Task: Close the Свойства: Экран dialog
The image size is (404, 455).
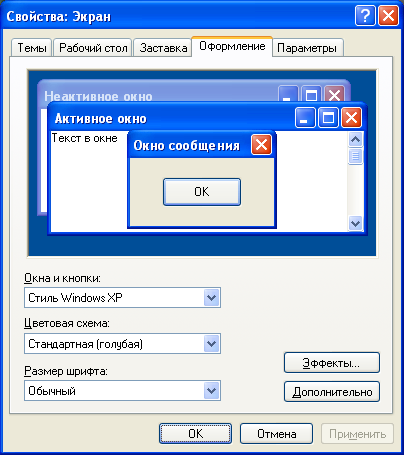Action: (388, 15)
